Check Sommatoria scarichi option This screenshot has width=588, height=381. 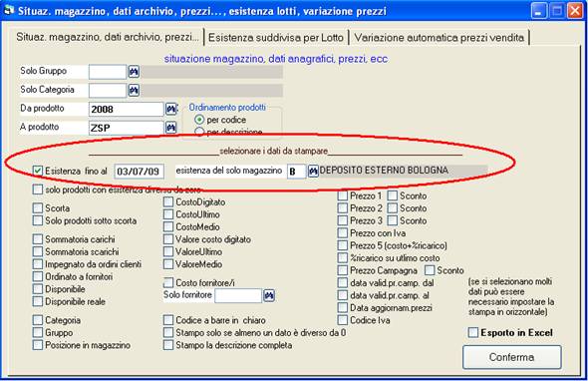[x=38, y=251]
